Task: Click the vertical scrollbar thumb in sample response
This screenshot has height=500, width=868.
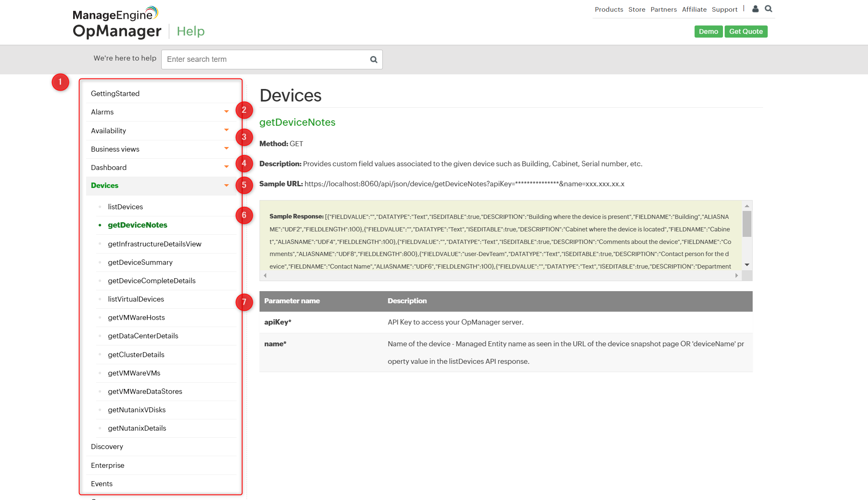Action: pos(747,224)
